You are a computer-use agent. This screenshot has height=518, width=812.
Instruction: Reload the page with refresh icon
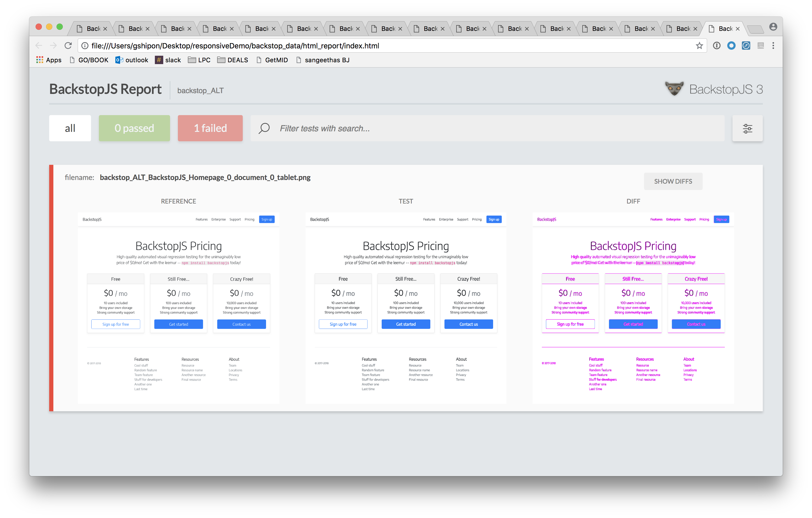(x=68, y=46)
